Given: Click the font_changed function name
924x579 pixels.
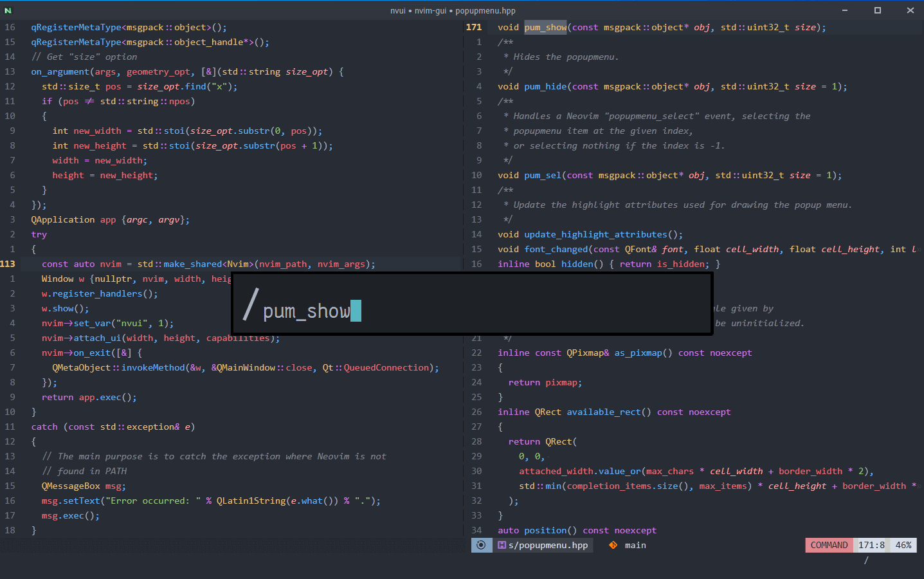Looking at the screenshot, I should (x=556, y=249).
